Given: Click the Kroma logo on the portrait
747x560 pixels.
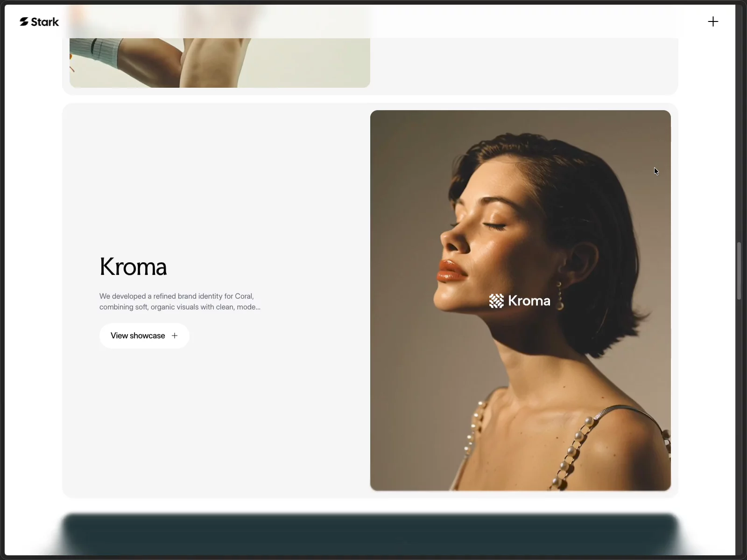Looking at the screenshot, I should 520,301.
